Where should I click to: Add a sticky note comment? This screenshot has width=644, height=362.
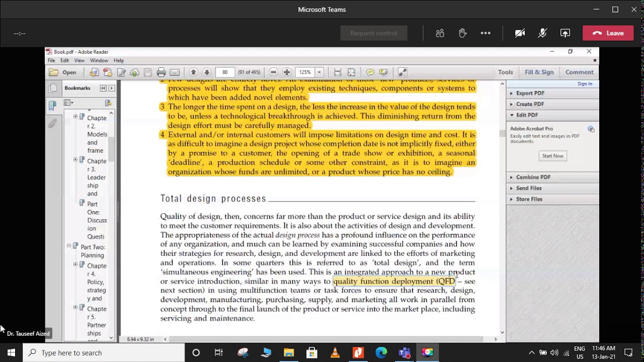(370, 72)
